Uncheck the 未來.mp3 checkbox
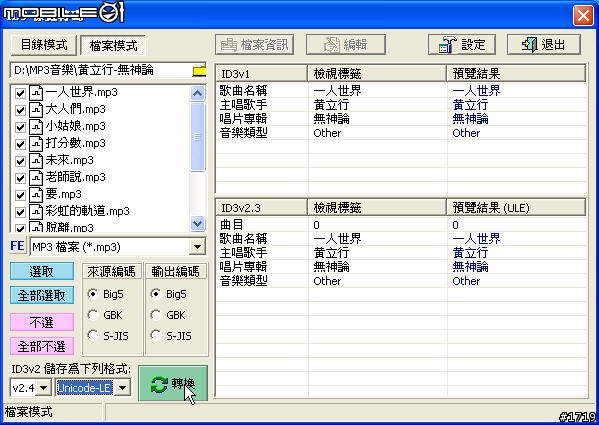The width and height of the screenshot is (599, 425). (20, 161)
